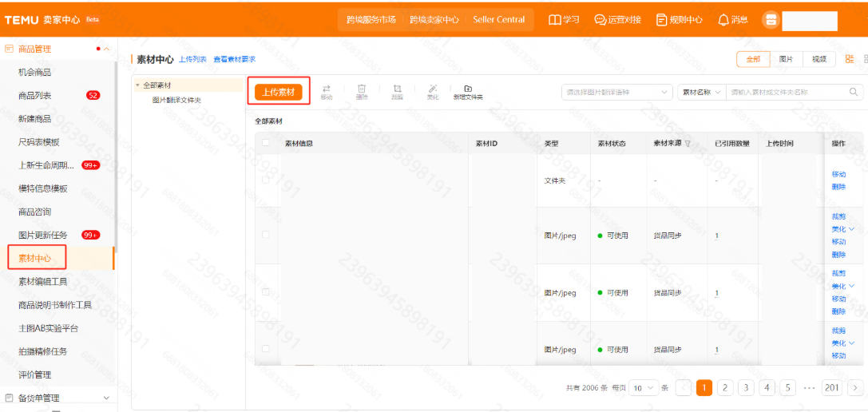Expand 美化 dropdown in third jpeg row
The width and height of the screenshot is (868, 412).
[x=852, y=343]
